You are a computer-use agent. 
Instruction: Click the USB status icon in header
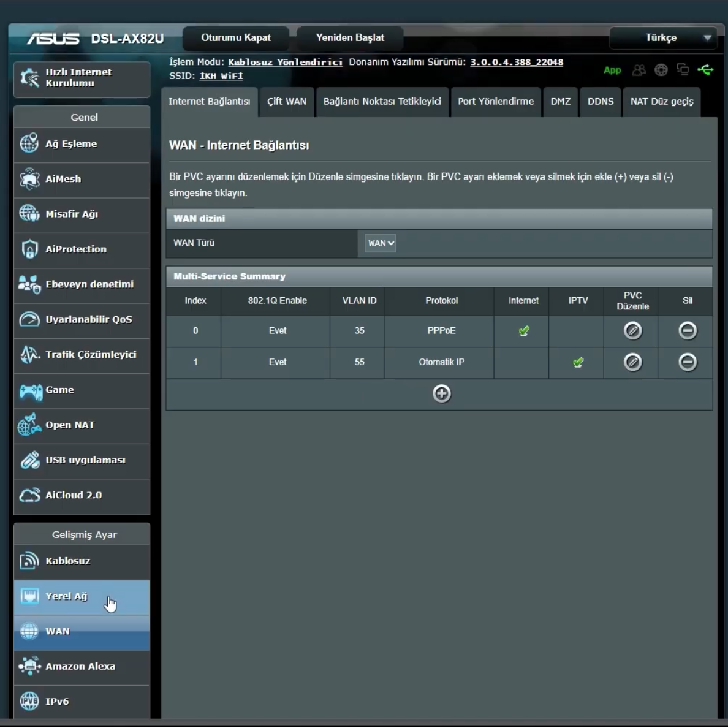[x=705, y=70]
